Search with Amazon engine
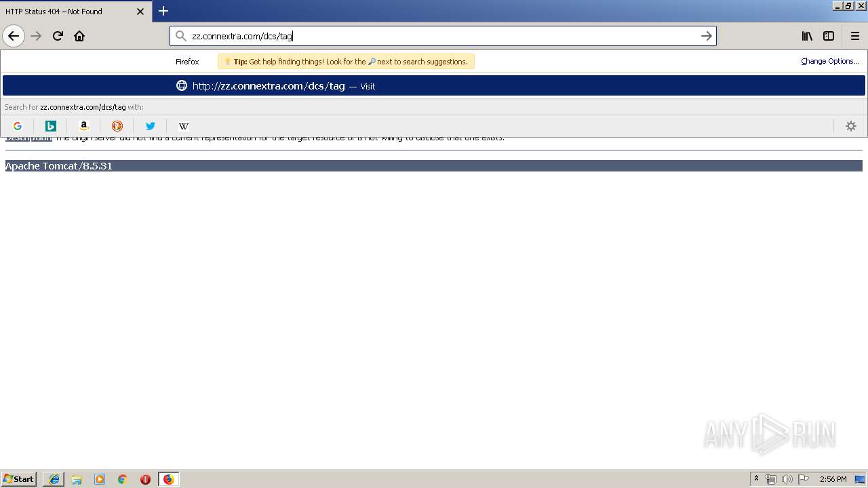Image resolution: width=868 pixels, height=488 pixels. (x=84, y=126)
